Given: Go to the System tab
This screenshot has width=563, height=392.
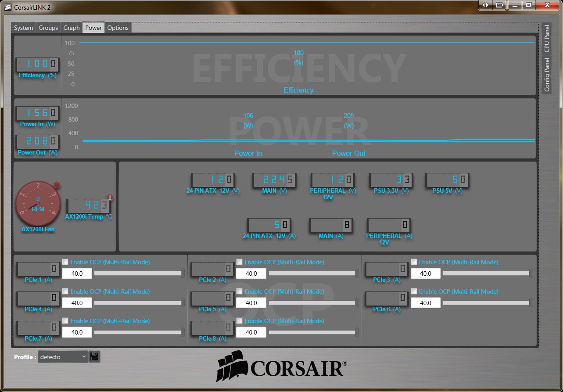Looking at the screenshot, I should click(x=23, y=28).
